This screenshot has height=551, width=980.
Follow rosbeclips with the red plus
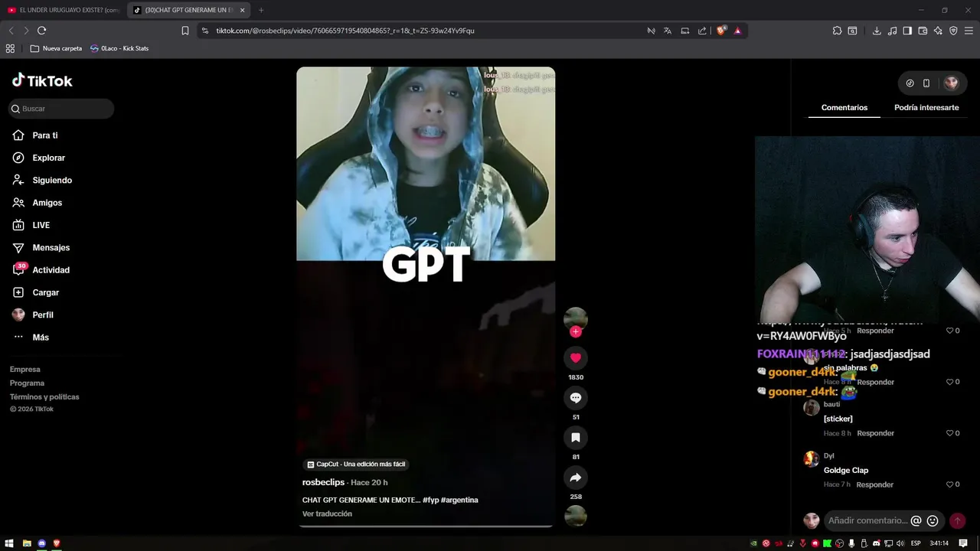click(576, 331)
